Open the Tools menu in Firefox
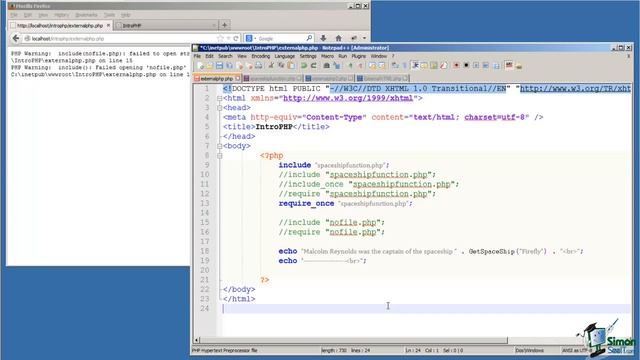640x360 pixels. (109, 15)
